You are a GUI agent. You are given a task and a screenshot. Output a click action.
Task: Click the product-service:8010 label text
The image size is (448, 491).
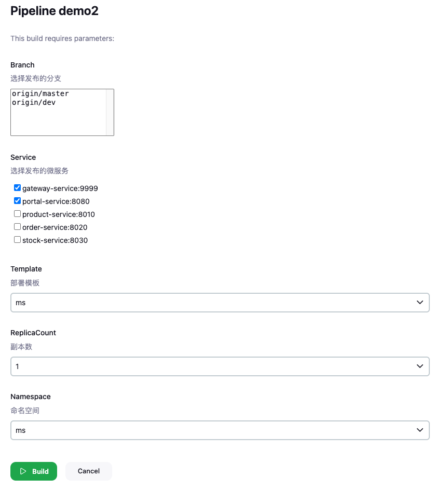tap(58, 214)
